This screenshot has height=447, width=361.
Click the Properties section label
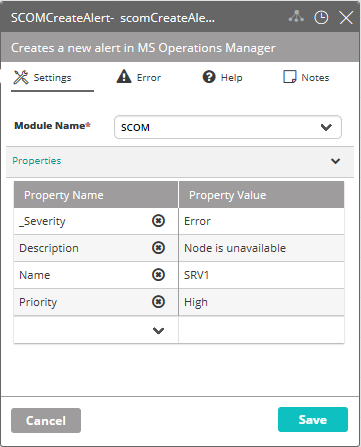(37, 161)
